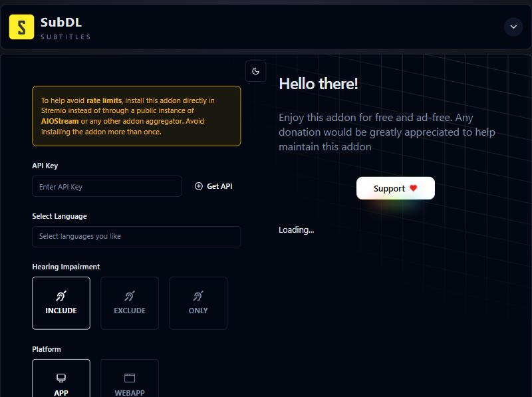
Task: Open the Select languages dropdown
Action: [x=136, y=237]
